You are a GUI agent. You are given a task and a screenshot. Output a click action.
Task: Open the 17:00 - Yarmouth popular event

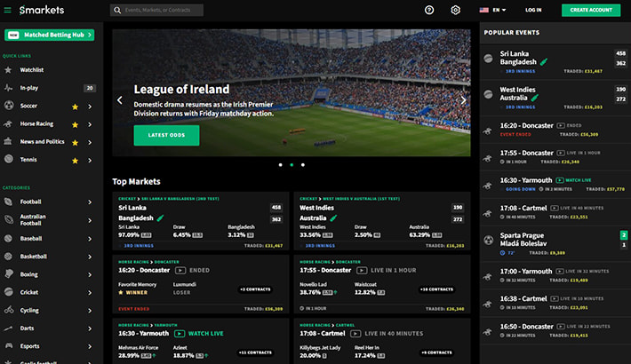[555, 275]
